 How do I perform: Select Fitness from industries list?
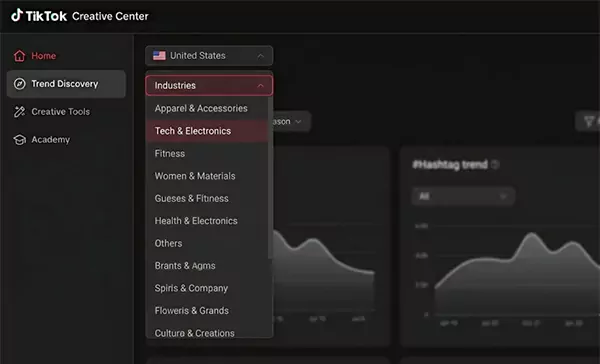click(x=207, y=153)
